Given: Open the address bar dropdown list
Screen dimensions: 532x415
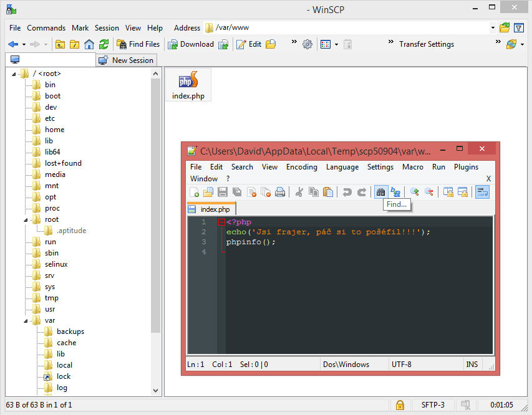Looking at the screenshot, I should 491,28.
